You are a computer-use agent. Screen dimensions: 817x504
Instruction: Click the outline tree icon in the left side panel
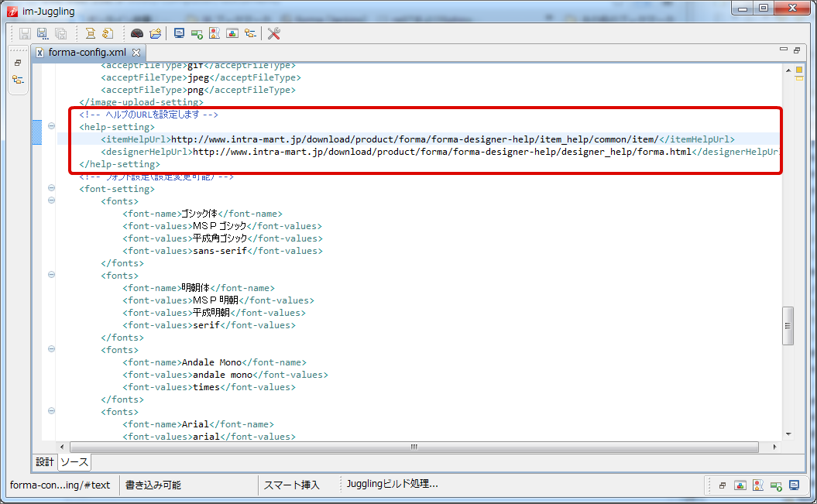(18, 80)
